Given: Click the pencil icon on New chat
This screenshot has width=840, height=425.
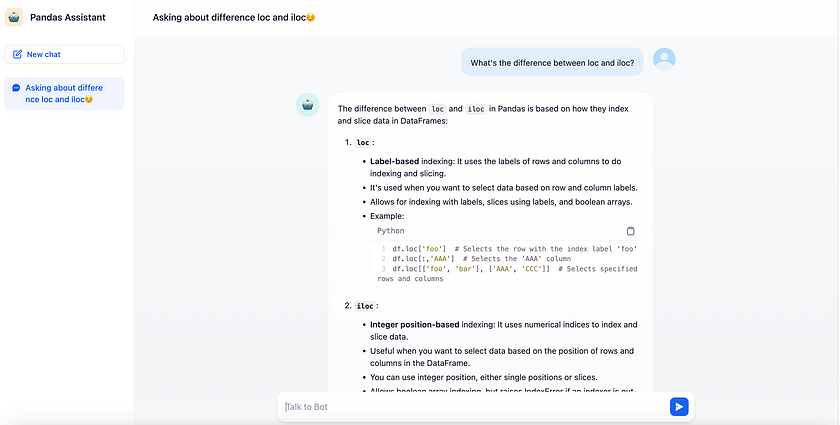Looking at the screenshot, I should click(17, 54).
